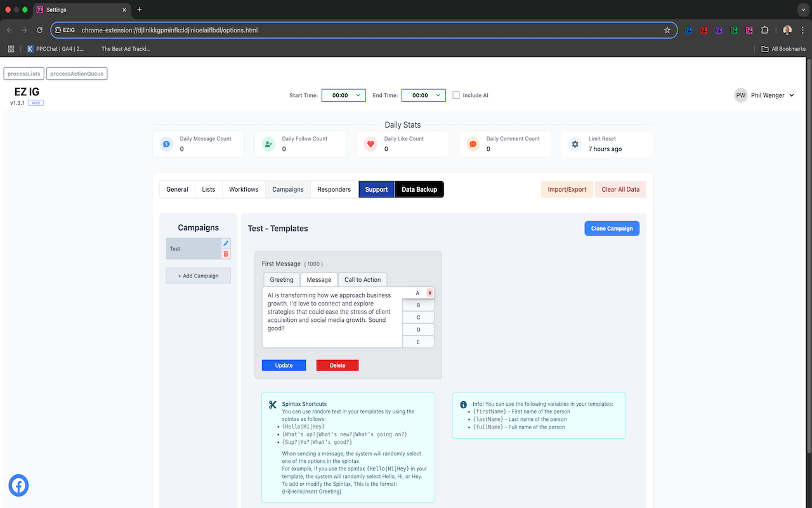Click Clone Campaign
Viewport: 812px width, 508px height.
612,229
